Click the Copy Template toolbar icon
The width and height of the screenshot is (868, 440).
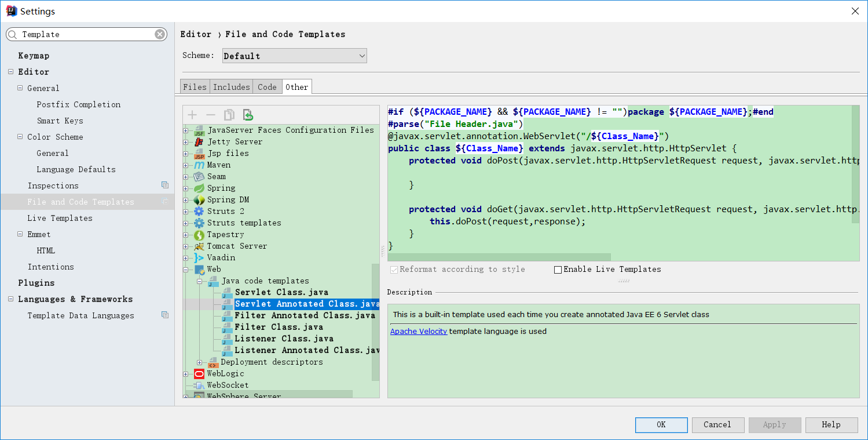[x=229, y=115]
